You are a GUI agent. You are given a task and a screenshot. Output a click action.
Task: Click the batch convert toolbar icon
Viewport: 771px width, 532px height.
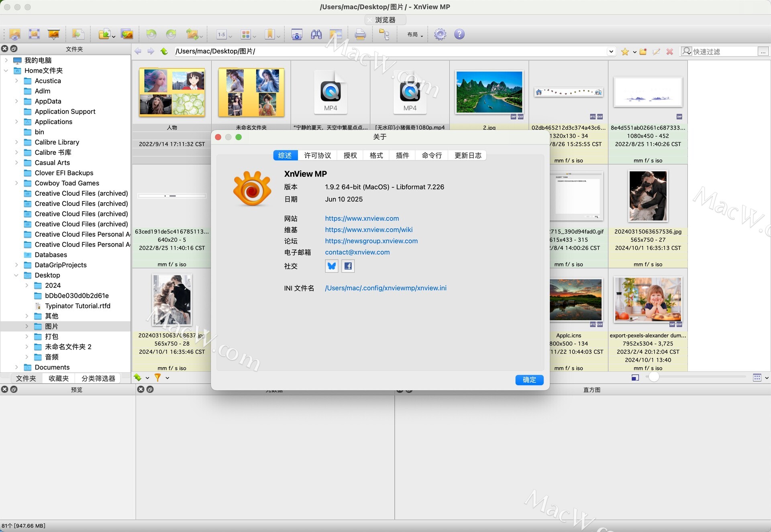126,35
